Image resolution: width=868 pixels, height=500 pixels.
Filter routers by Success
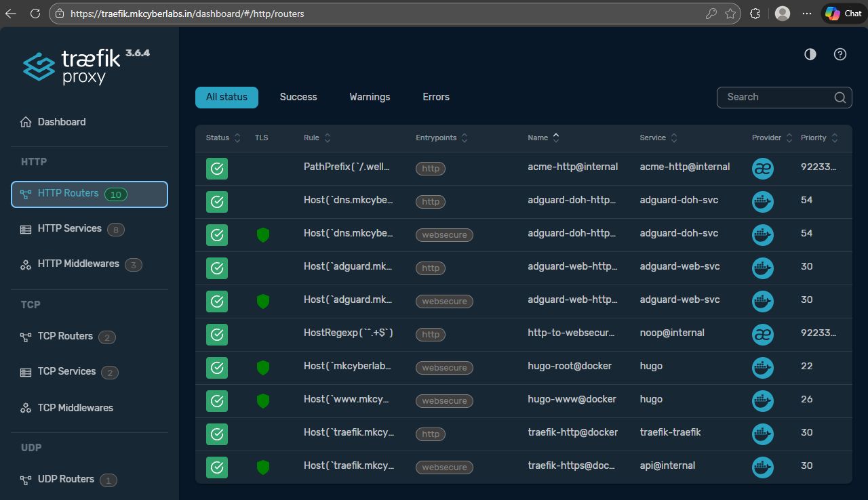(x=298, y=98)
